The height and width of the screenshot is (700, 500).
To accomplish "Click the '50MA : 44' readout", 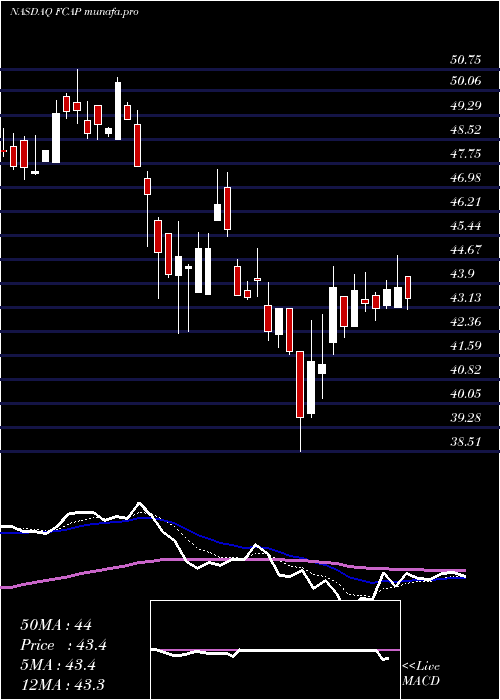I will point(56,625).
